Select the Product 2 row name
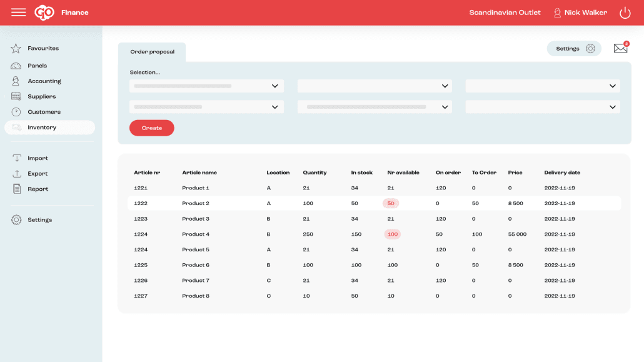The height and width of the screenshot is (362, 644). point(196,203)
